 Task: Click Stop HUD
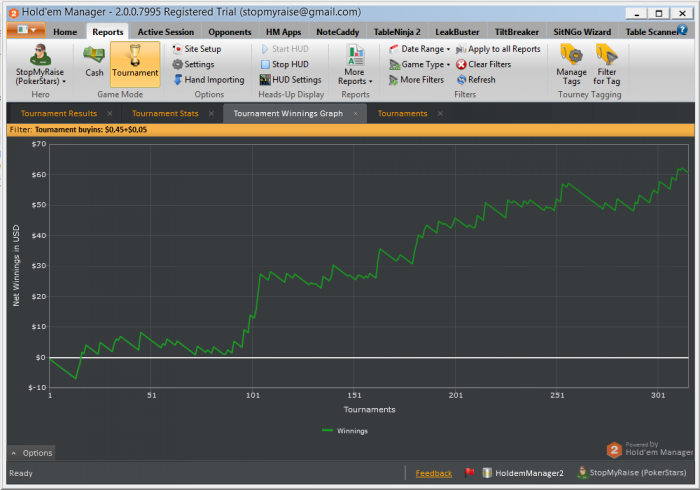pyautogui.click(x=284, y=64)
